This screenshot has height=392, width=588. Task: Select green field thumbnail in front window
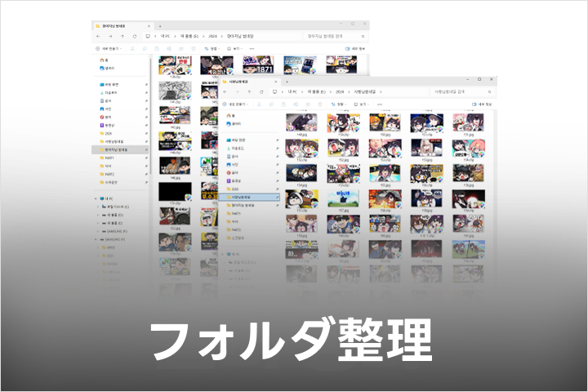344,198
